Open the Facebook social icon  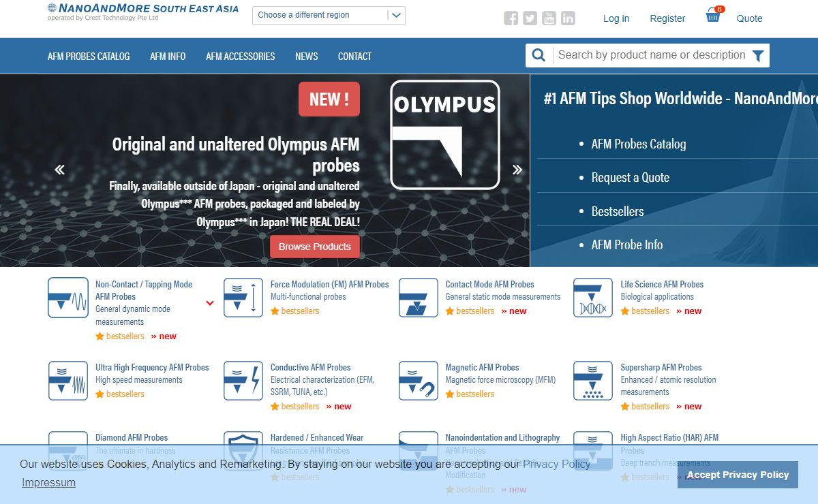511,18
